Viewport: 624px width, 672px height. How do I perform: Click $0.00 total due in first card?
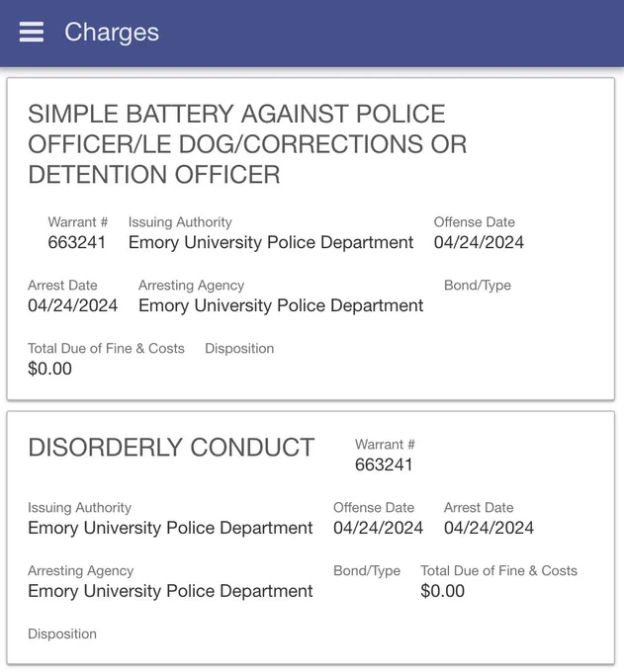tap(49, 369)
